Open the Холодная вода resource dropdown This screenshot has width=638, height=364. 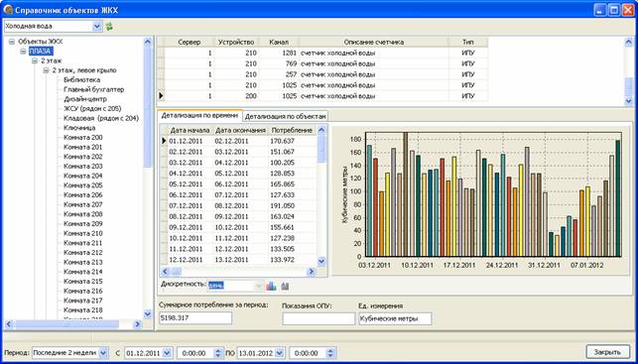[x=97, y=27]
